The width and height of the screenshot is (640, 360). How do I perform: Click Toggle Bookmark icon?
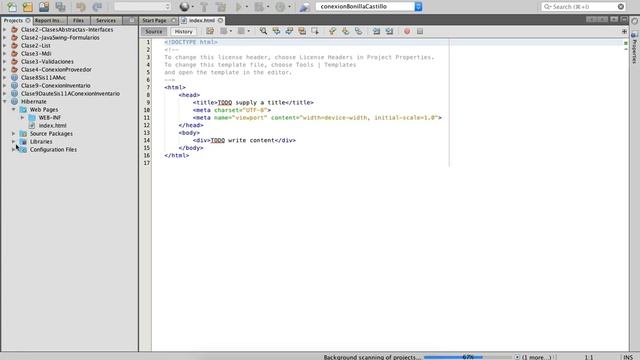tap(358, 31)
